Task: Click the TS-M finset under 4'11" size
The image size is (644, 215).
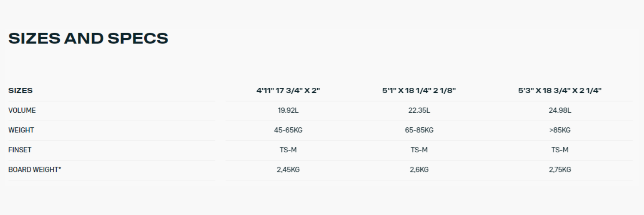Action: click(x=288, y=150)
